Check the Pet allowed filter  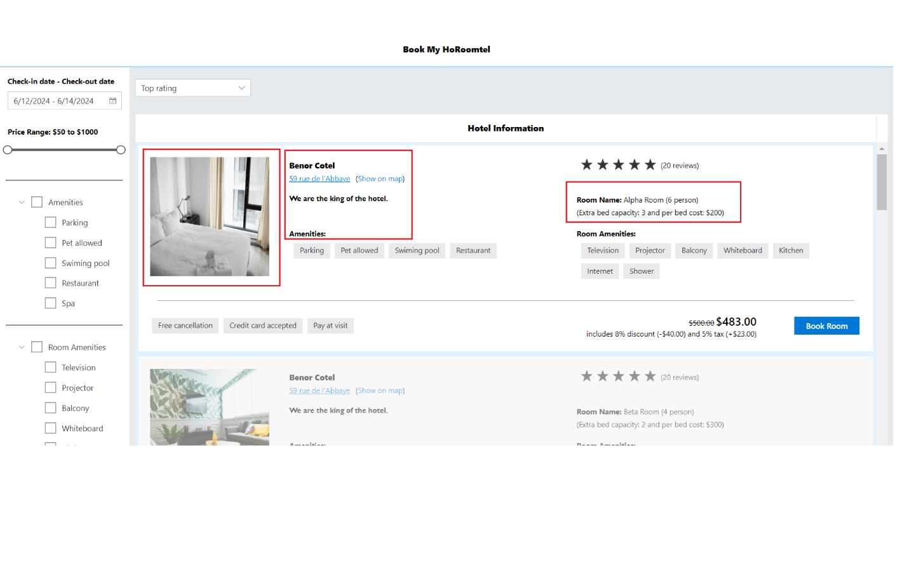[x=51, y=243]
